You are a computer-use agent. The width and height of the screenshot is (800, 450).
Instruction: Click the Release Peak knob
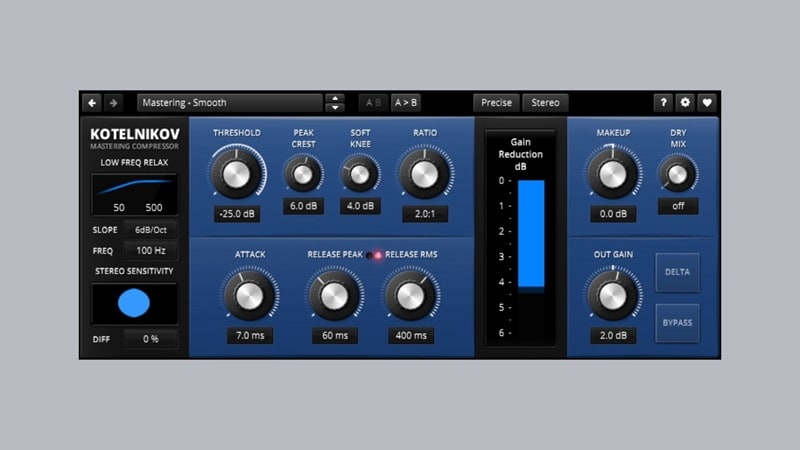pyautogui.click(x=335, y=296)
